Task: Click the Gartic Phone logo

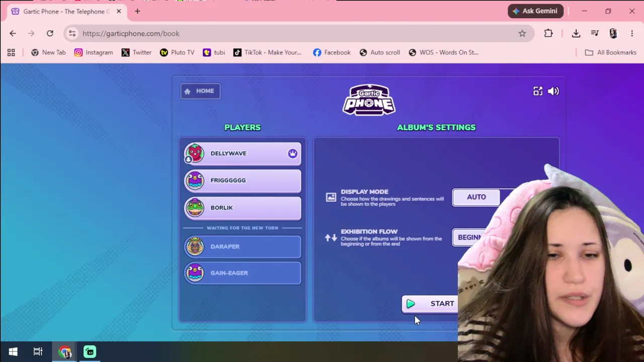Action: tap(369, 100)
